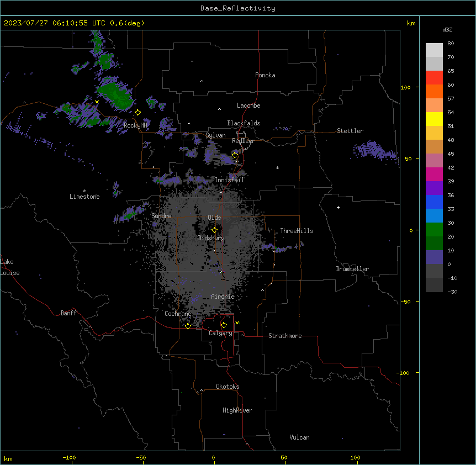This screenshot has height=465, width=476.
Task: Click the Okotoks city label
Action: tap(228, 387)
